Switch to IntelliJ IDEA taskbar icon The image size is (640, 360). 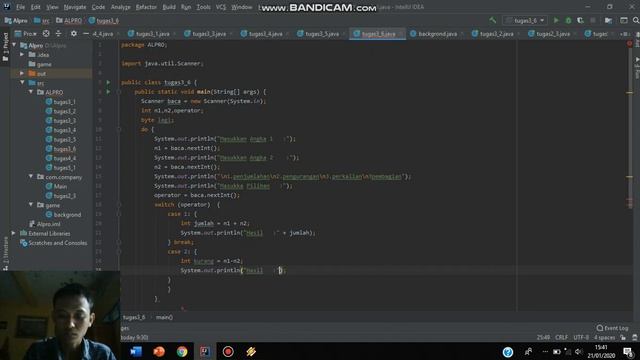click(x=205, y=351)
